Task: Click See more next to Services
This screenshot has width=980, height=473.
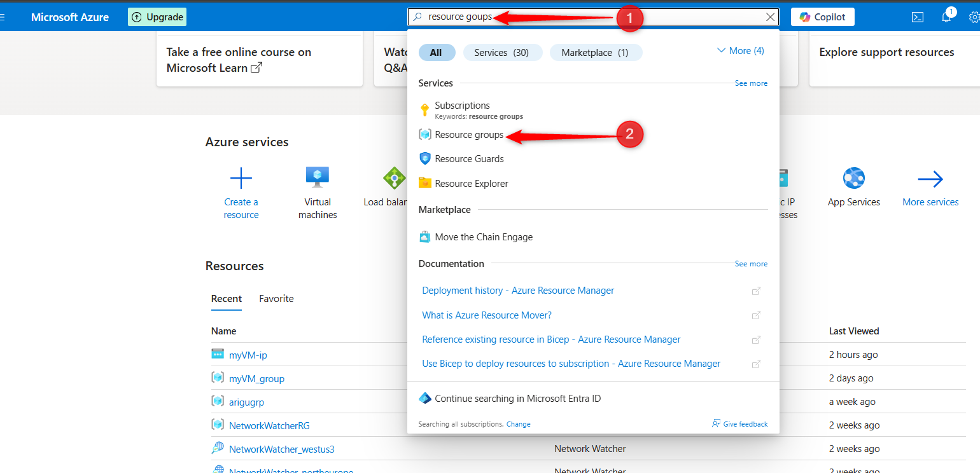Action: 751,83
